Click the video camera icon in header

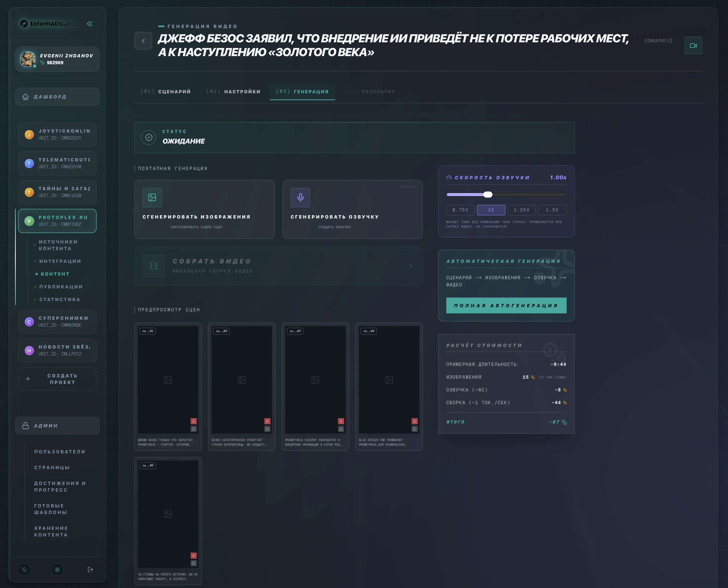[x=693, y=45]
